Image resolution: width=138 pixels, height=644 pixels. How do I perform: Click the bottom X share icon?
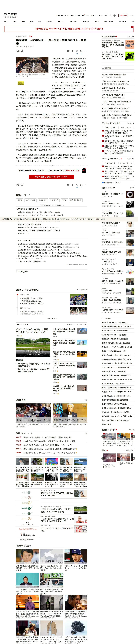point(77,185)
